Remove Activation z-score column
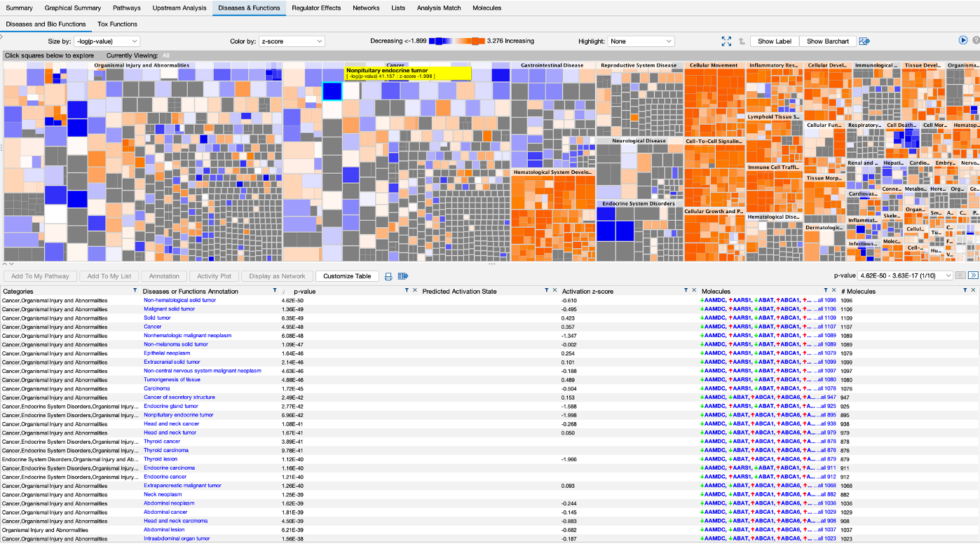 [694, 290]
